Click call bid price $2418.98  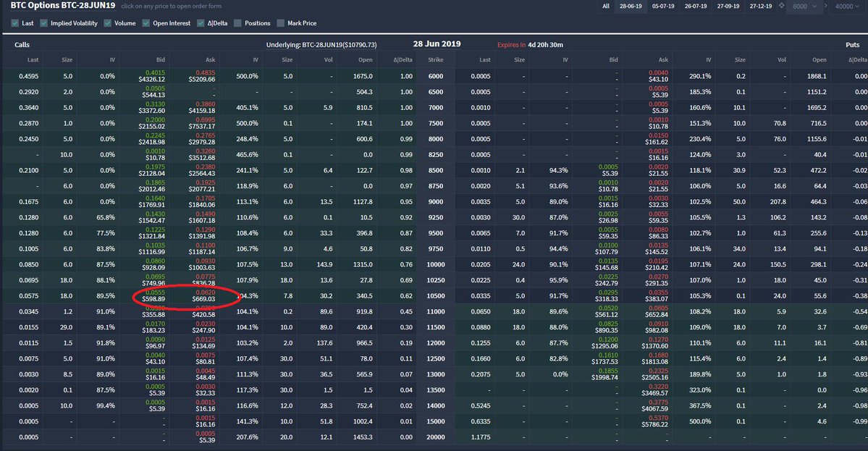[x=153, y=142]
